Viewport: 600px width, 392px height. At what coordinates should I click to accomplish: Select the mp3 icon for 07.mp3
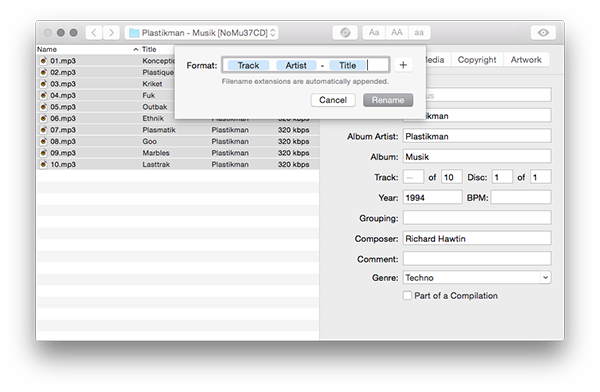click(x=44, y=130)
